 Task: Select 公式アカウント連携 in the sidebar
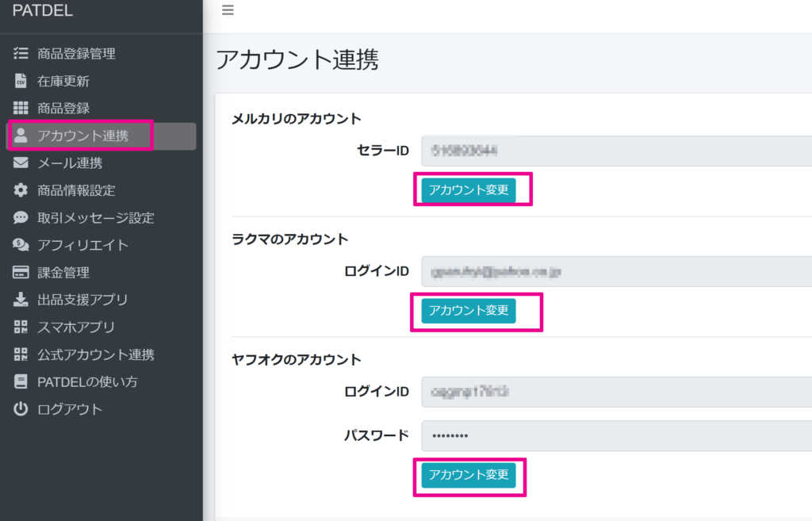pyautogui.click(x=95, y=354)
